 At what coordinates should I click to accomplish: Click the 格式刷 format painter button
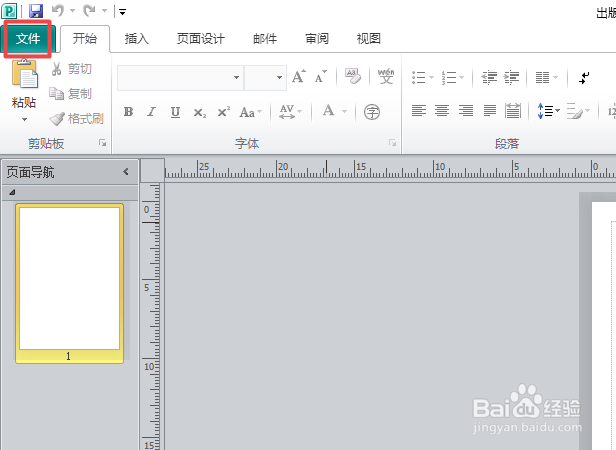point(77,118)
